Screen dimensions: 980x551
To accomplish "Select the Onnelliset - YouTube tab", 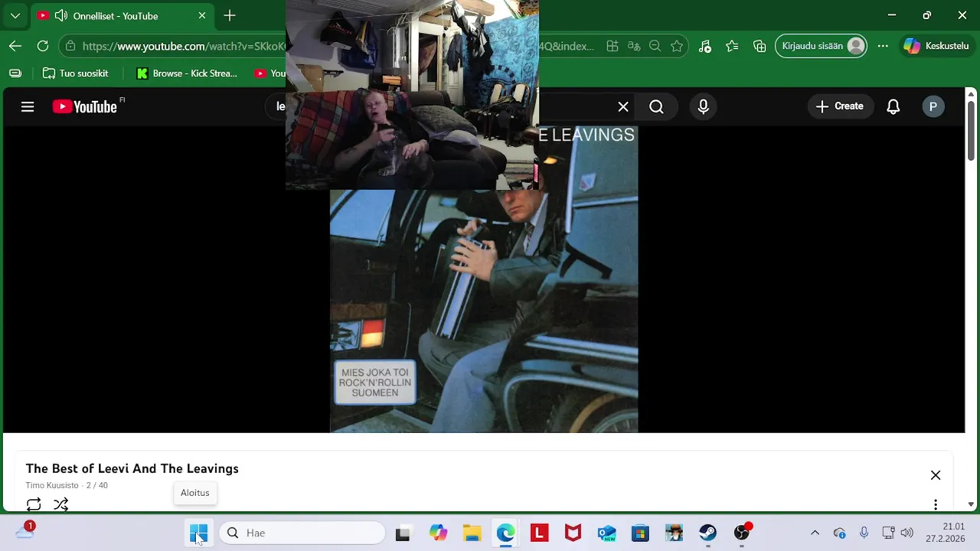I will (122, 16).
